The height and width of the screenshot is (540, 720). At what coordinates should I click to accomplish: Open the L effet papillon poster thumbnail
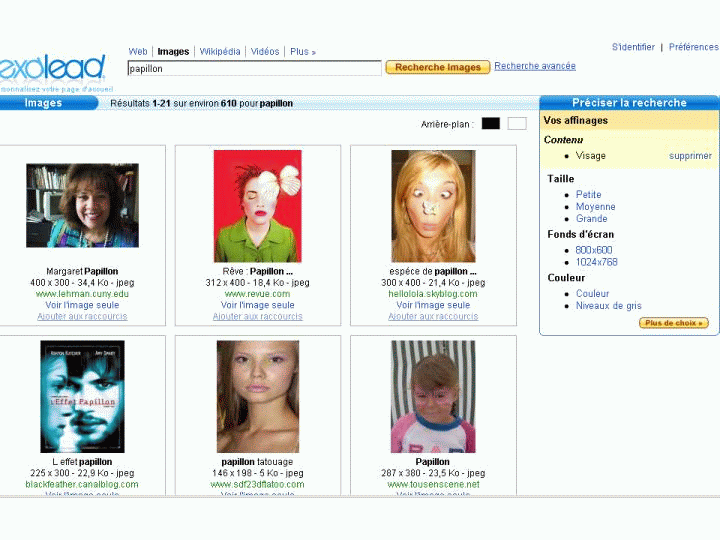coord(82,397)
